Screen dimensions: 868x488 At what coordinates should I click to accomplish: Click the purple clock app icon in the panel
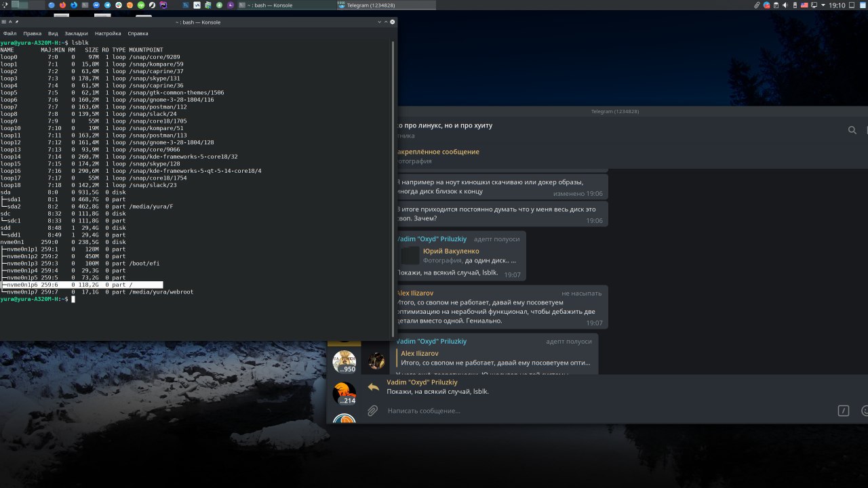tap(231, 5)
